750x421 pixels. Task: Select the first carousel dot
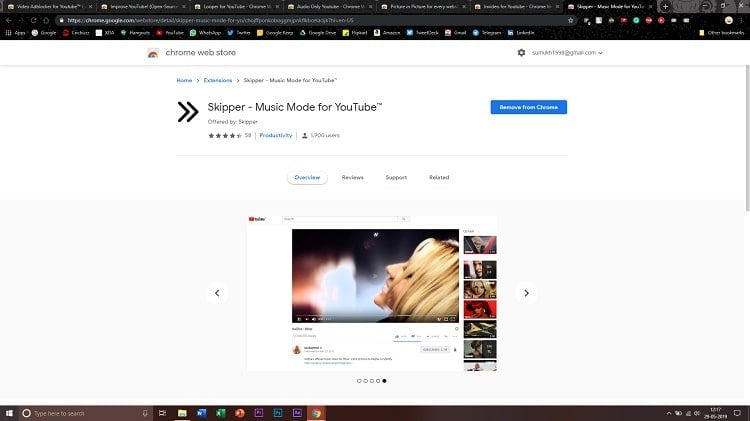(x=359, y=381)
